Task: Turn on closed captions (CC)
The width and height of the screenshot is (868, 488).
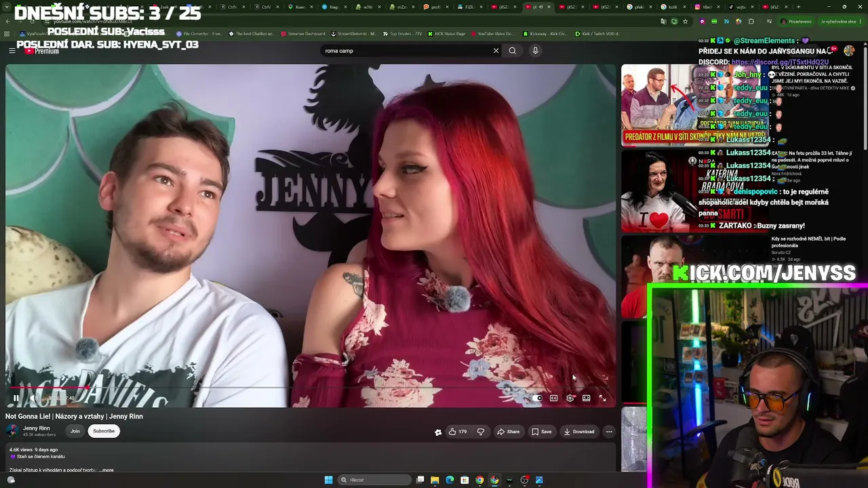Action: pos(553,398)
